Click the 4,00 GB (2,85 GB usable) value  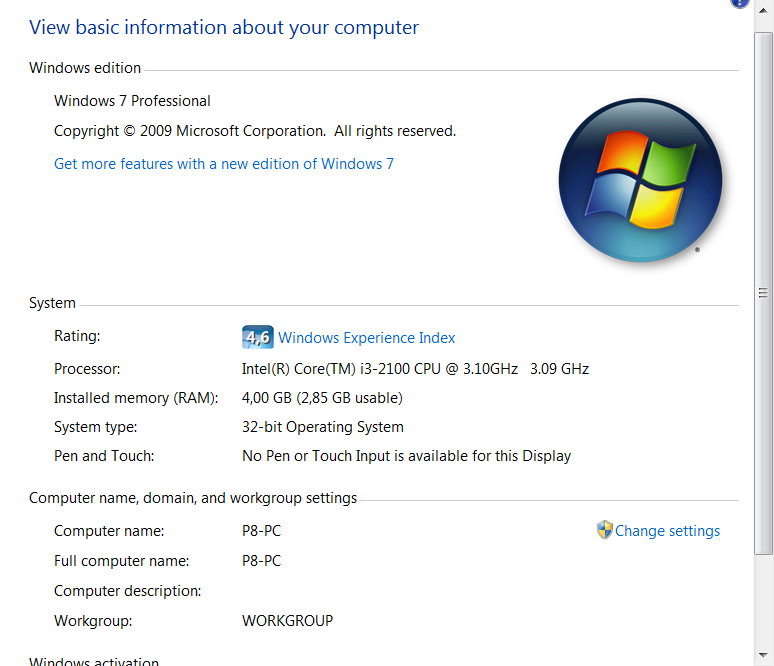tap(322, 398)
